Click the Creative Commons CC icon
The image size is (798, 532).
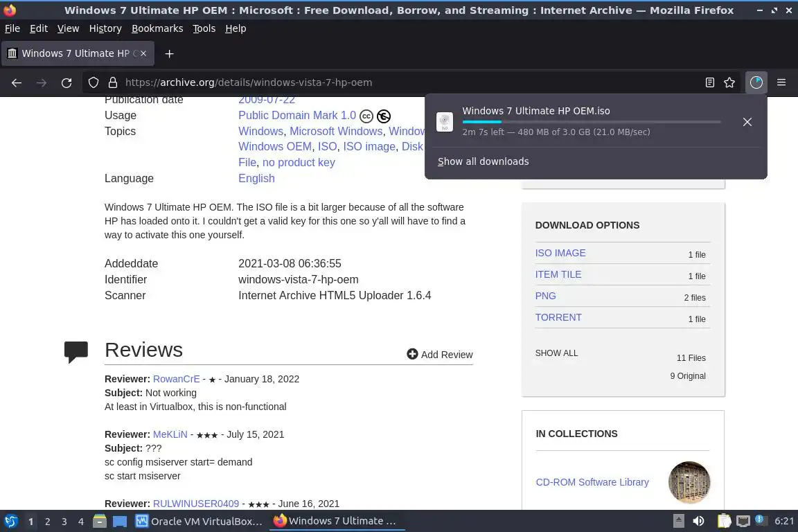(x=366, y=116)
